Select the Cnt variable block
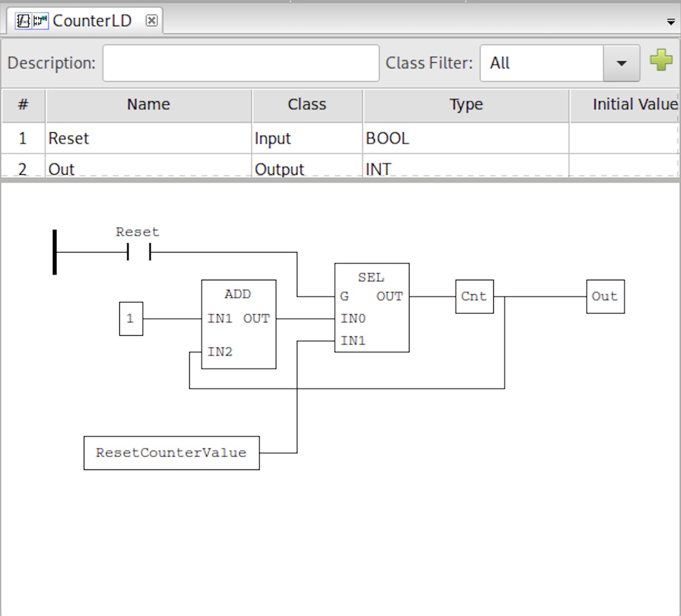681x616 pixels. coord(474,297)
